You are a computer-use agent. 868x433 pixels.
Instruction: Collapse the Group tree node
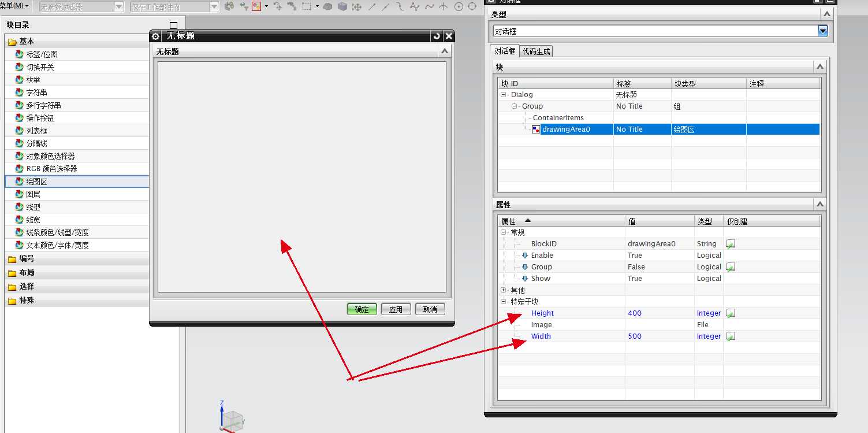click(x=515, y=106)
